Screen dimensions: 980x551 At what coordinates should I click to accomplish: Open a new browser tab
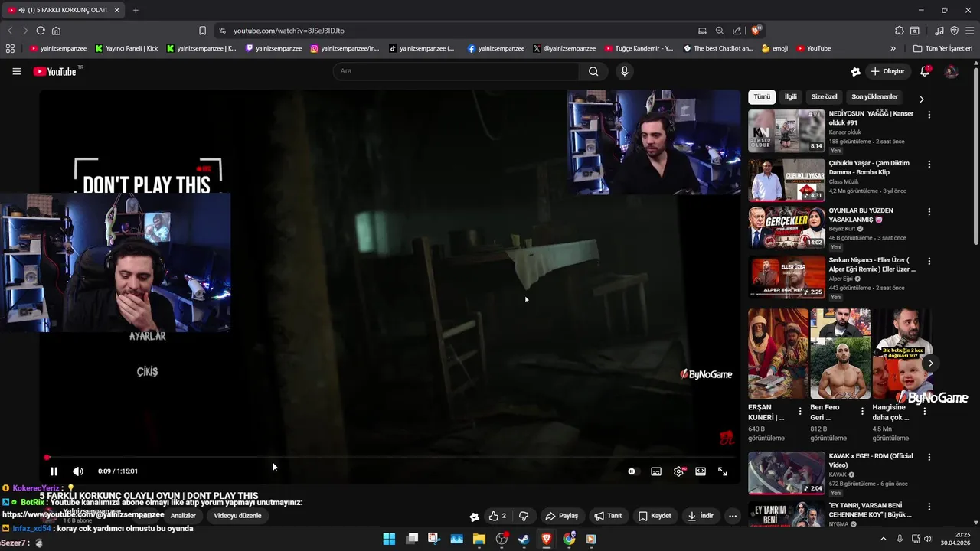[136, 10]
